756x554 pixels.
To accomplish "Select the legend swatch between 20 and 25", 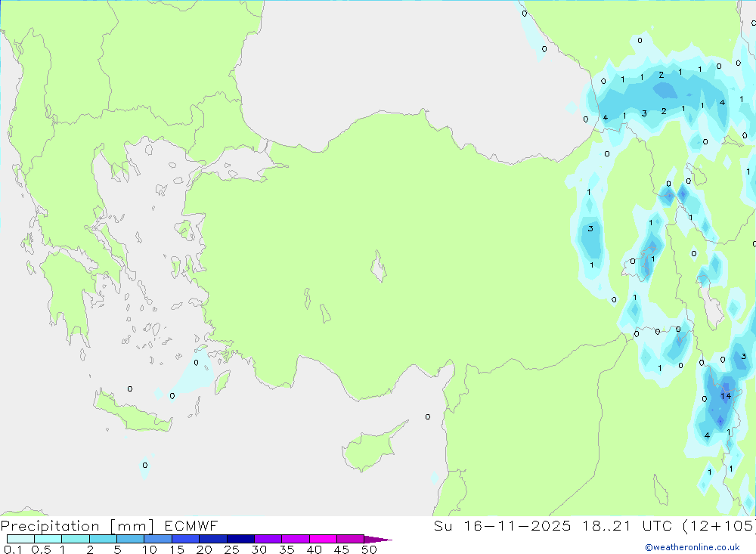I will click(213, 539).
